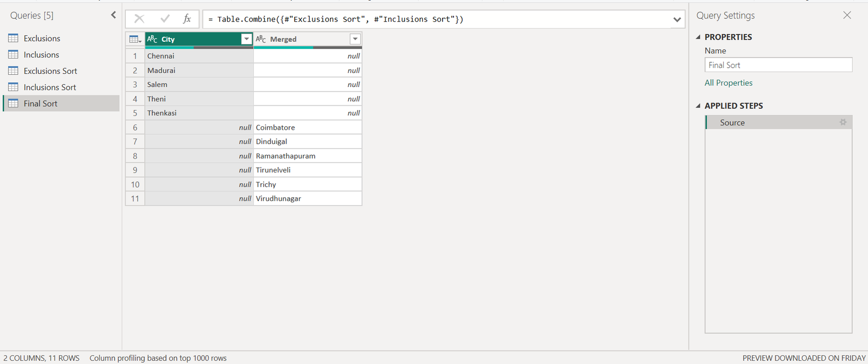
Task: Click null City cell in Coimbatore row
Action: (x=199, y=127)
